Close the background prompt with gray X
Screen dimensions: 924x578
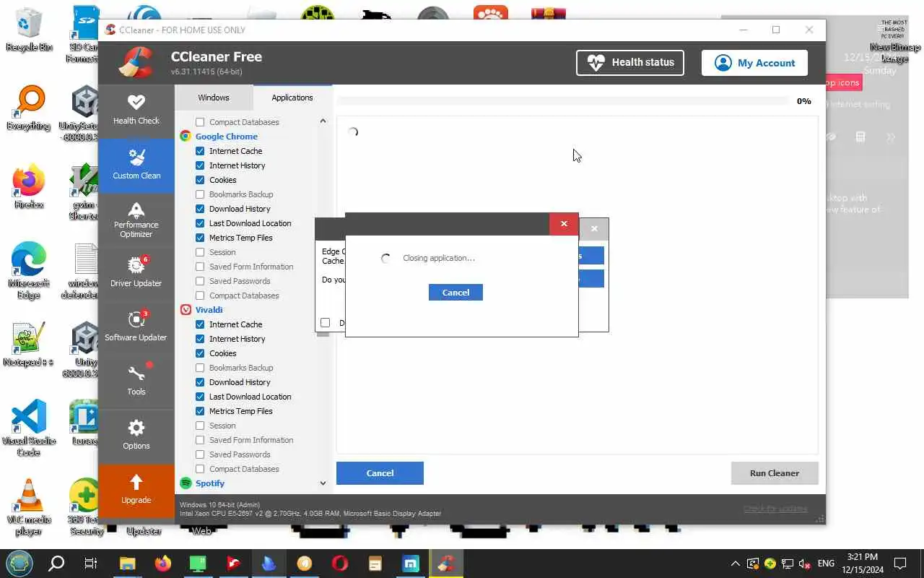pyautogui.click(x=594, y=229)
